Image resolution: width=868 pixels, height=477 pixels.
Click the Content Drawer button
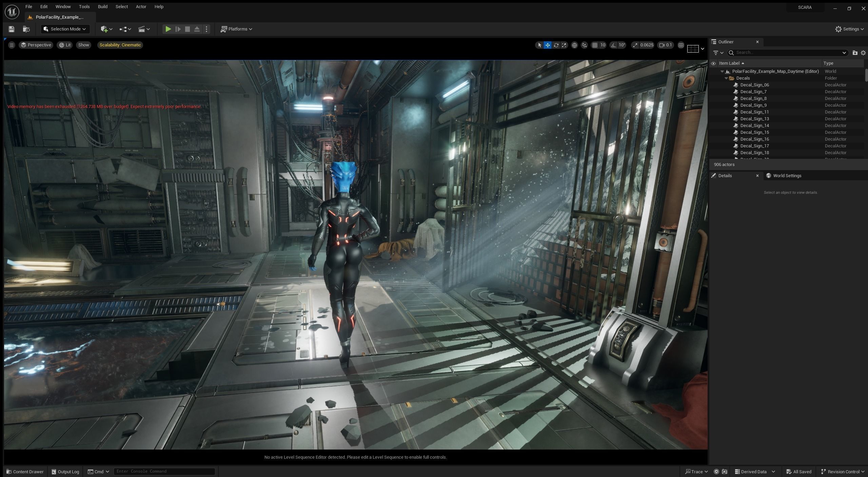tap(25, 472)
